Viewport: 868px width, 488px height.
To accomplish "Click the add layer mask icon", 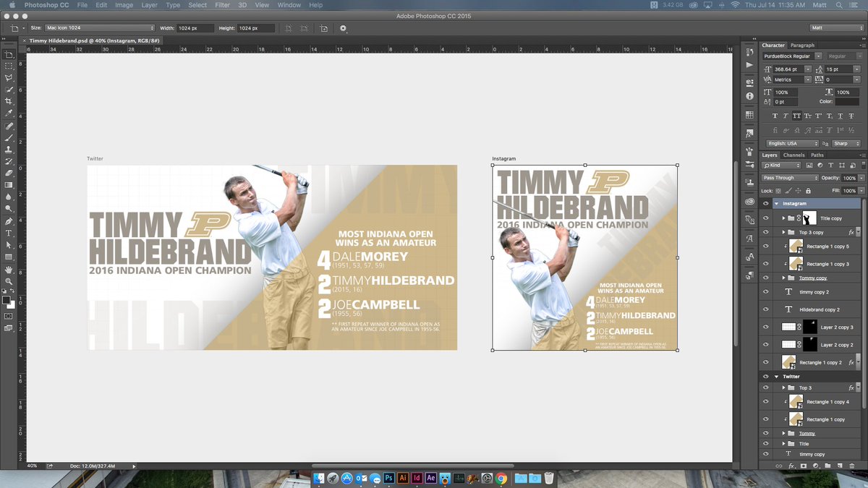I will pyautogui.click(x=803, y=466).
